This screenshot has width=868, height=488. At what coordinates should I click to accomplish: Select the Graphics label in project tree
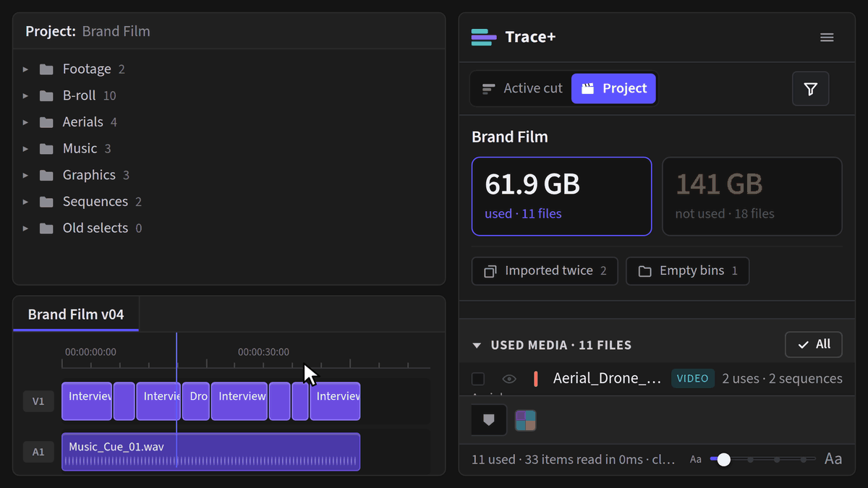click(89, 175)
